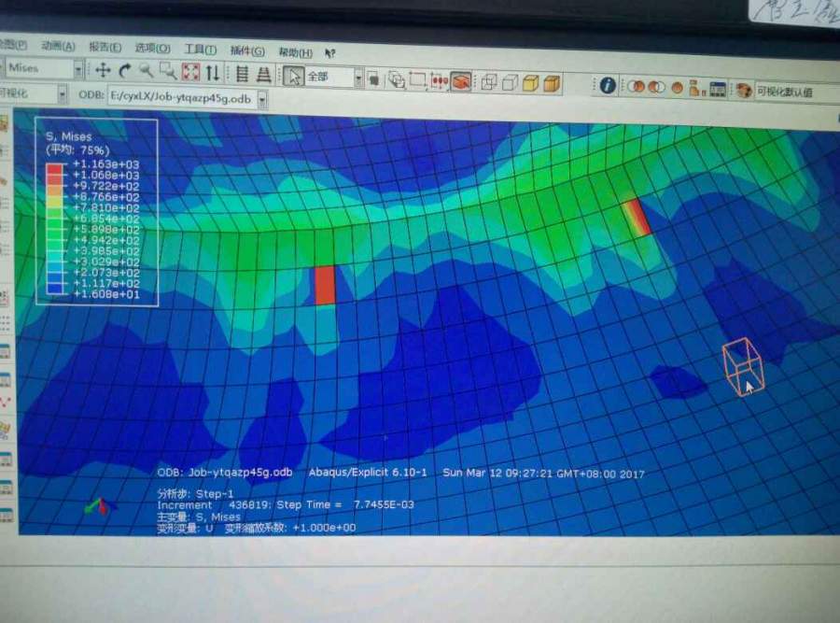This screenshot has width=840, height=623.
Task: Open the Display Group Manager table icon
Action: click(x=718, y=89)
